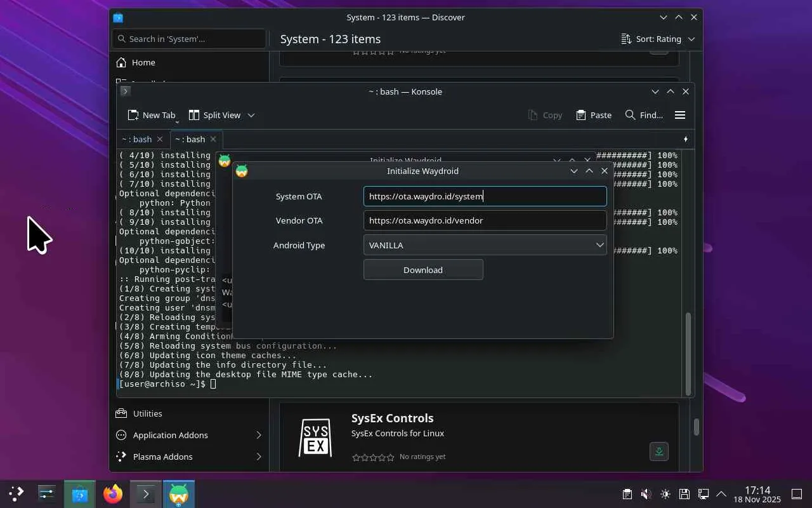Open the removable devices tray icon
This screenshot has width=812, height=508.
click(x=684, y=494)
